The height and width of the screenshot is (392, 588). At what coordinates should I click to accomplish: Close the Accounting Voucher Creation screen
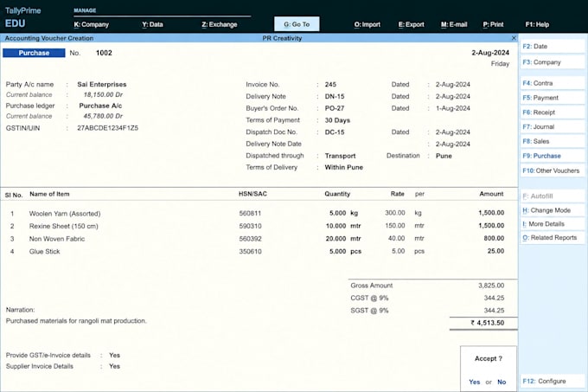click(x=514, y=38)
